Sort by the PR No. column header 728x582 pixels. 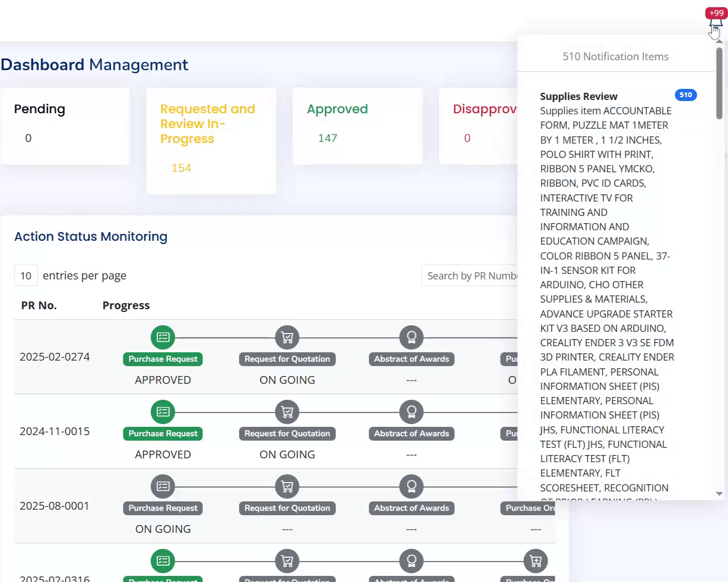(x=39, y=305)
